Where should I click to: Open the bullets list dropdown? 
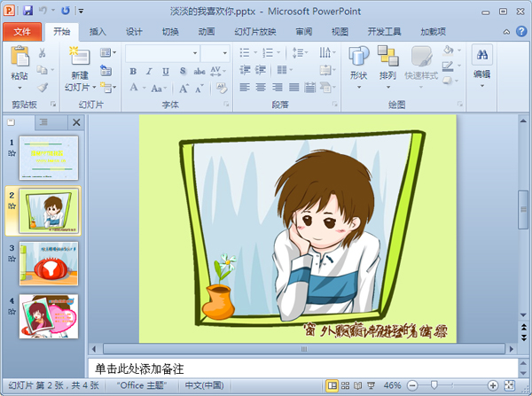tap(255, 52)
